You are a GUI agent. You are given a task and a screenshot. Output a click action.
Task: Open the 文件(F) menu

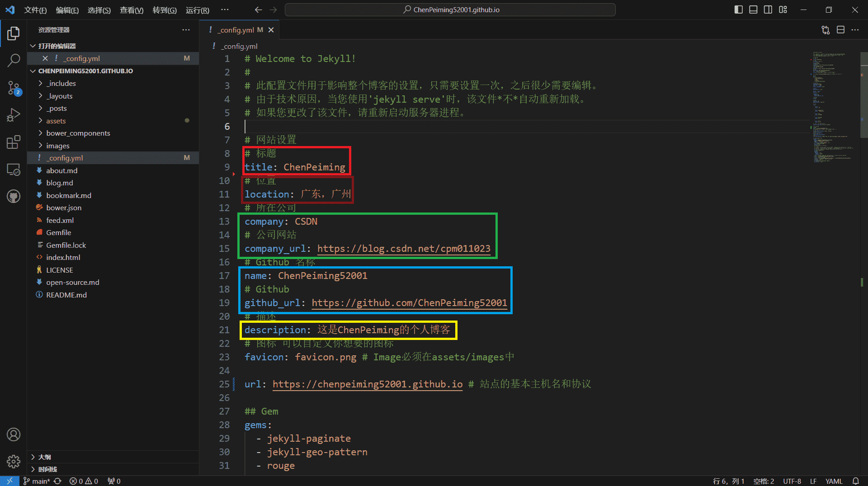click(x=35, y=10)
